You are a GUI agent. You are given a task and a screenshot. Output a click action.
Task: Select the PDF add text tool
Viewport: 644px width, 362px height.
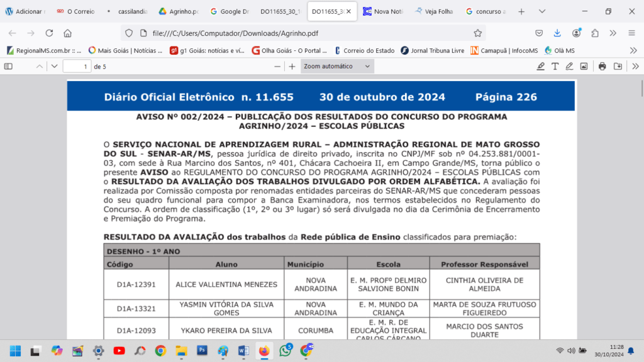tap(555, 66)
